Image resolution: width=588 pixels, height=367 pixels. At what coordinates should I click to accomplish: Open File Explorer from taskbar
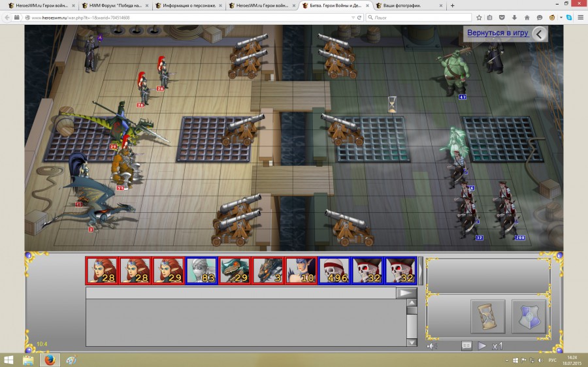28,360
